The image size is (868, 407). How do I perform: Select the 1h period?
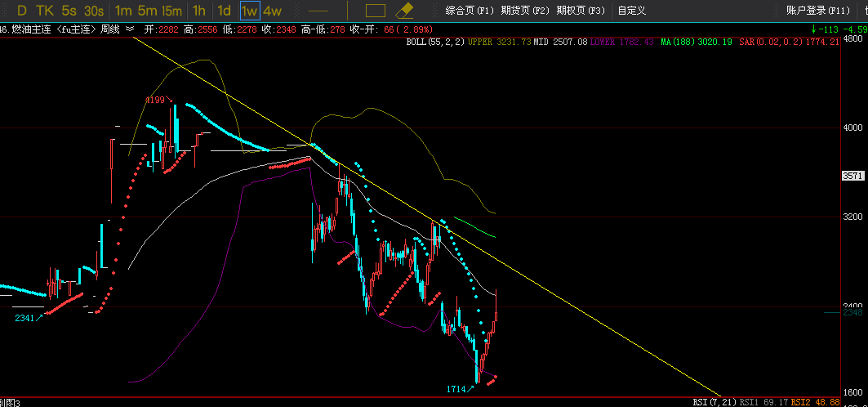pos(198,11)
